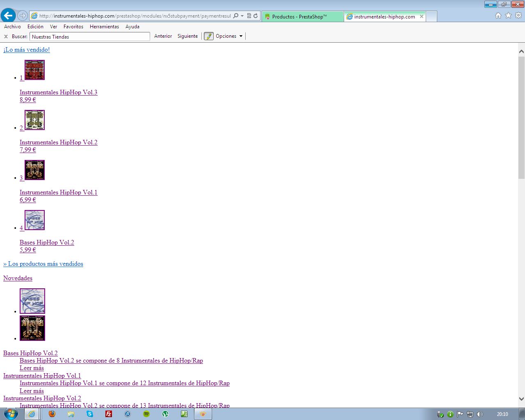Click the Instrumentales HipHop Vol.2 cover thumbnail in best sellers
The height and width of the screenshot is (420, 525).
(34, 120)
